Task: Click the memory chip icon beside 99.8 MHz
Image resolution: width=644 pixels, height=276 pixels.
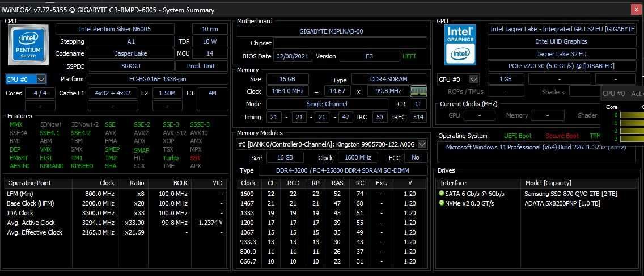Action: (418, 91)
